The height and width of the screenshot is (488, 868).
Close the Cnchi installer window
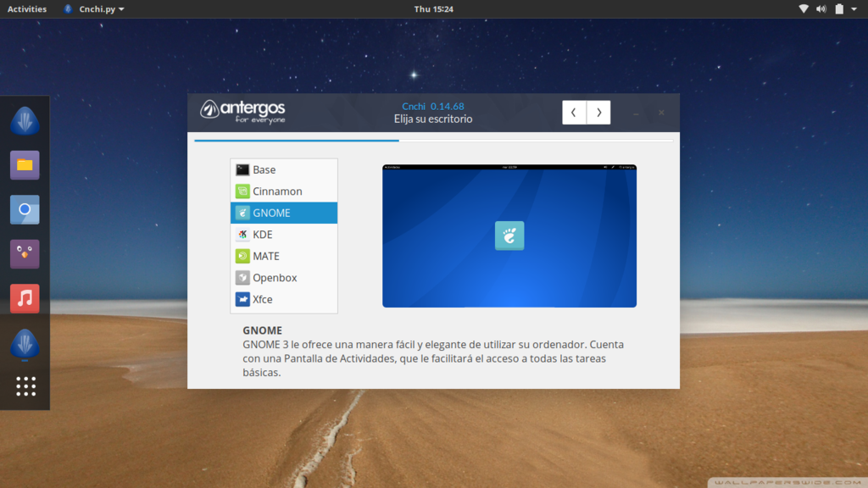point(661,113)
